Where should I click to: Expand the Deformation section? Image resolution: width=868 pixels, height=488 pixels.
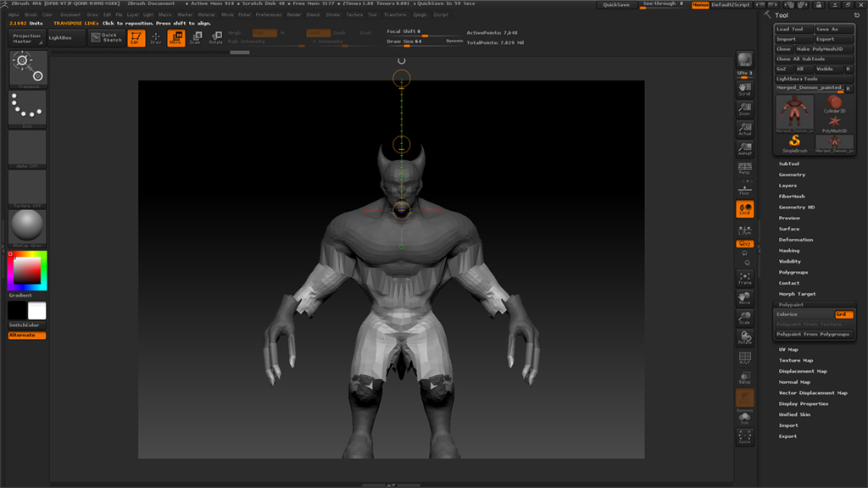(795, 240)
